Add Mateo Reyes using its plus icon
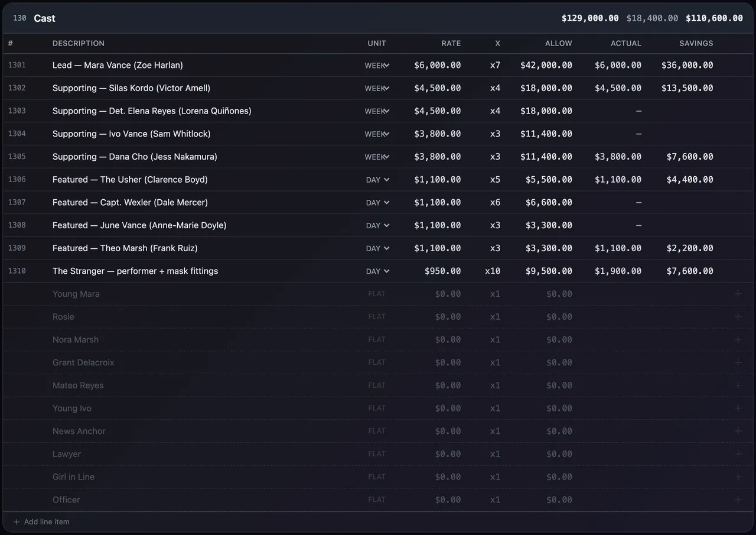The width and height of the screenshot is (756, 535). [738, 385]
